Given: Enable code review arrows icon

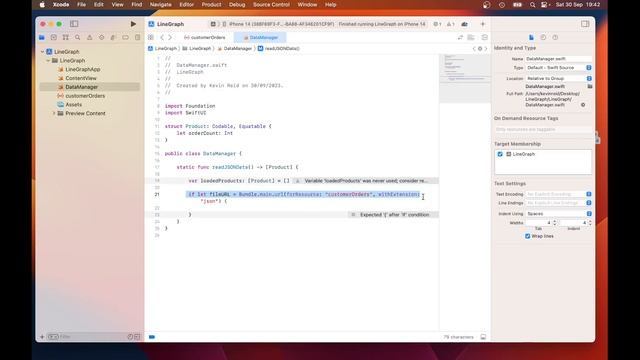Looking at the screenshot, I should (x=460, y=38).
